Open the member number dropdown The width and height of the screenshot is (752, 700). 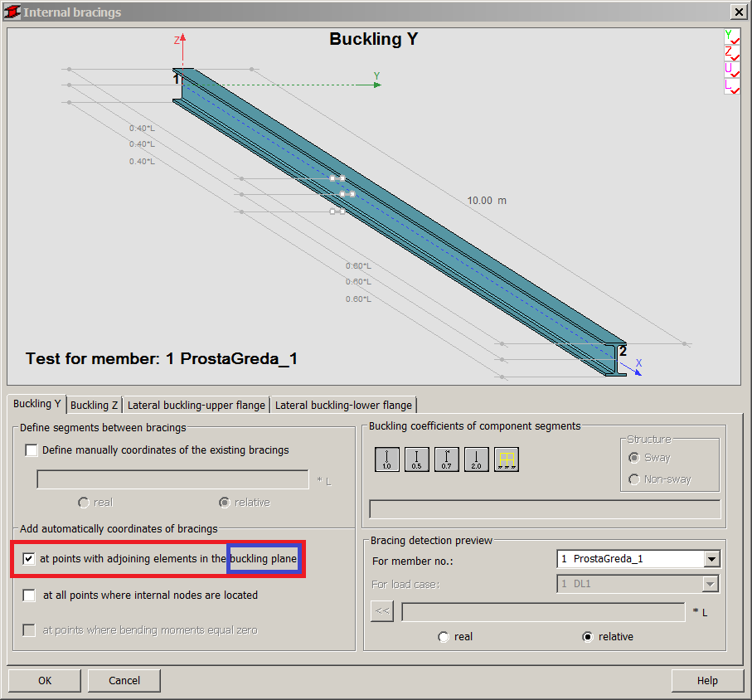(711, 558)
